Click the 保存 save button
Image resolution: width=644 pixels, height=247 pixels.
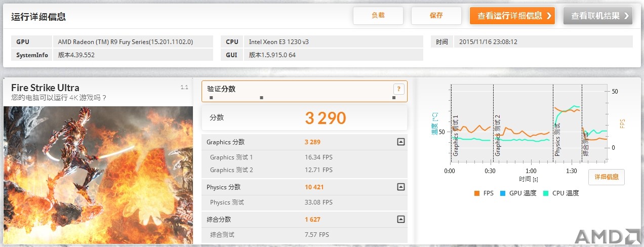[x=436, y=16]
